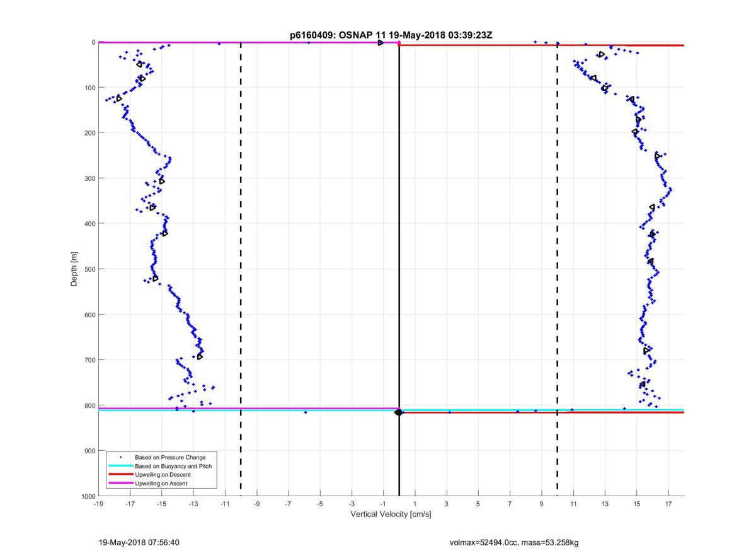Click legend entry 'Based on Buoyancy and Pitch'
The image size is (756, 558).
point(173,466)
